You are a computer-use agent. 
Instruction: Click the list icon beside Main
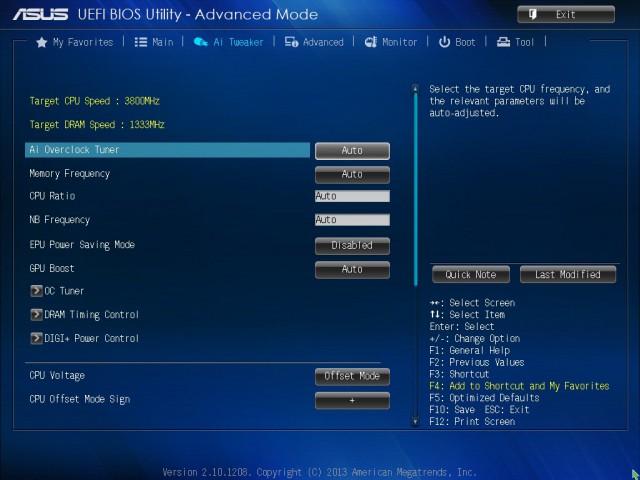tap(141, 42)
